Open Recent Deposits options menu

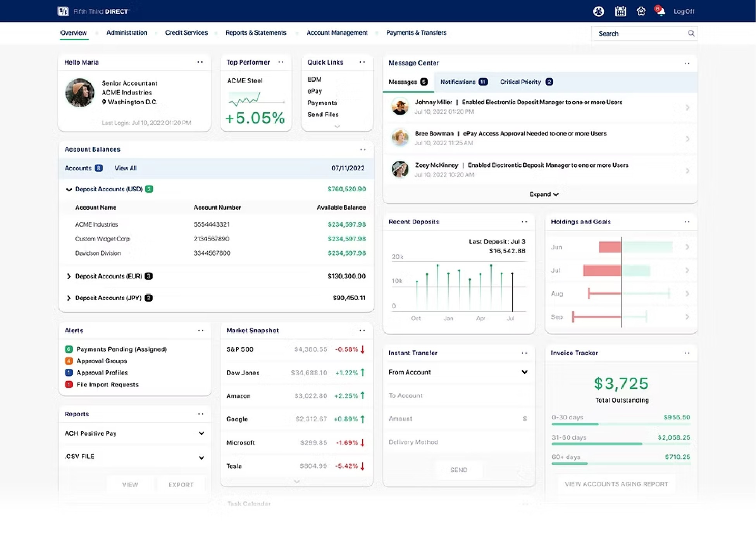pyautogui.click(x=525, y=222)
